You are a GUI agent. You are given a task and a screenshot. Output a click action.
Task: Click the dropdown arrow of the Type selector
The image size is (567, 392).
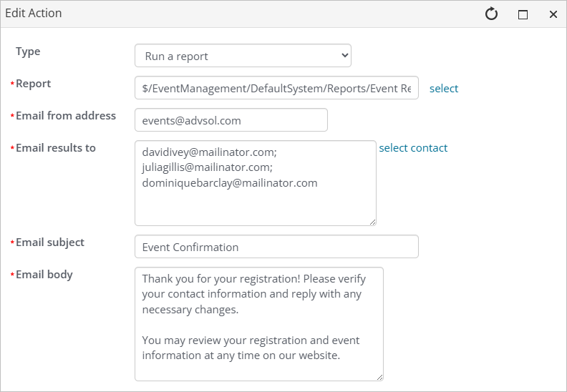click(344, 56)
